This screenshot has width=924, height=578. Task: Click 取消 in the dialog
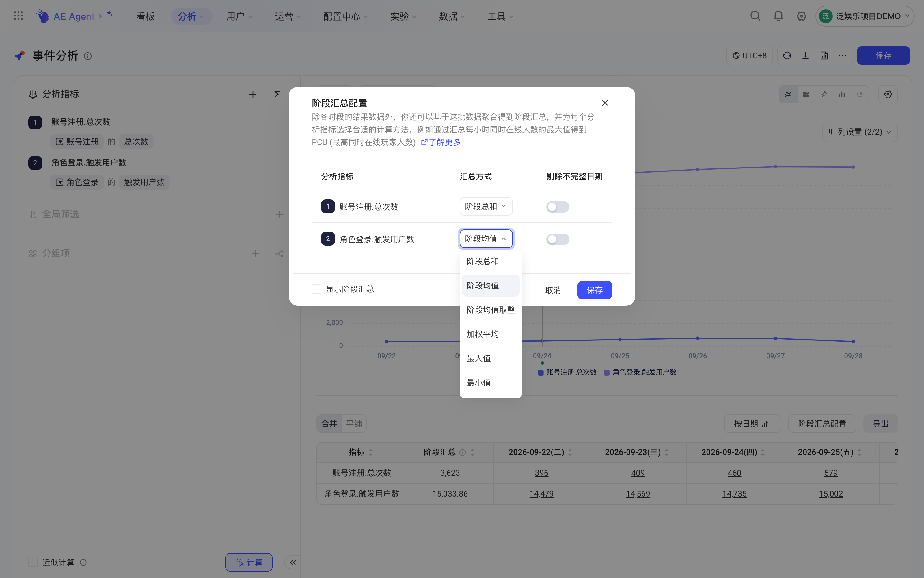click(x=553, y=290)
